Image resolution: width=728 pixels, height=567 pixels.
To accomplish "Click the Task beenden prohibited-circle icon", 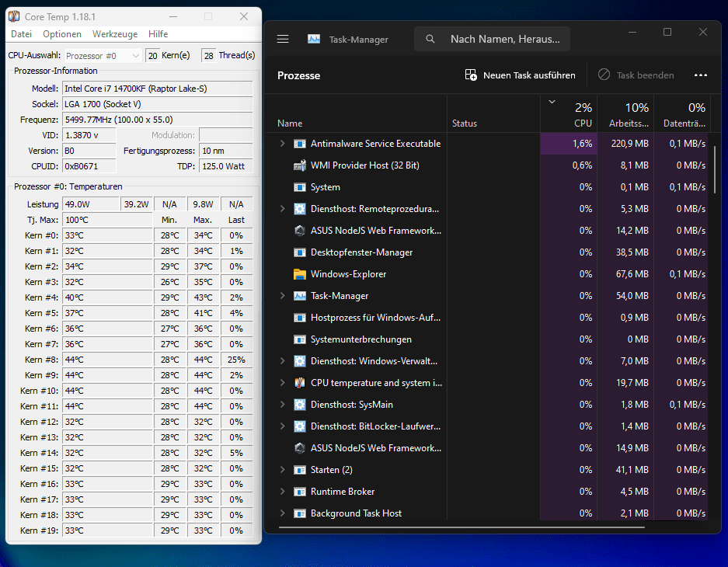I will [x=604, y=75].
